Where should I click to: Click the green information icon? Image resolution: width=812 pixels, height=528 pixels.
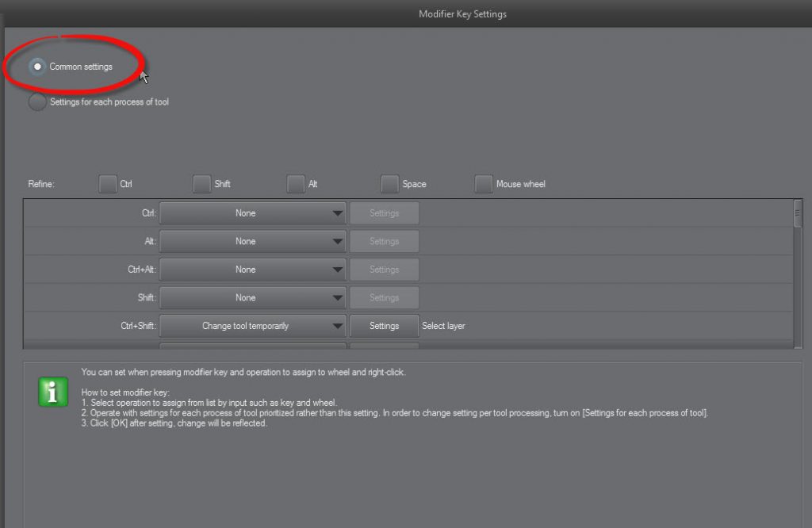53,392
